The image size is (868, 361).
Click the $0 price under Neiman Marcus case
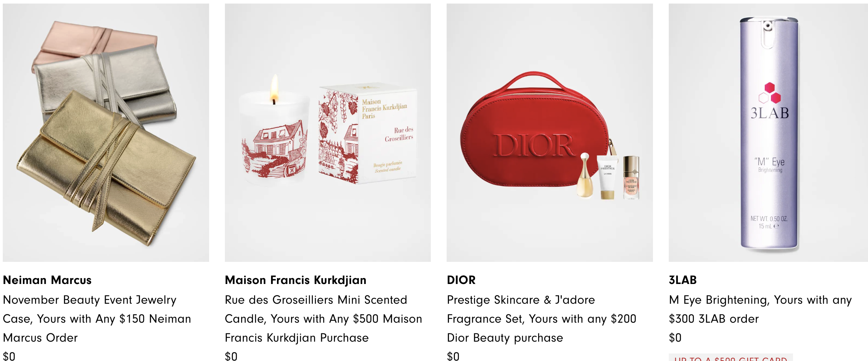9,356
